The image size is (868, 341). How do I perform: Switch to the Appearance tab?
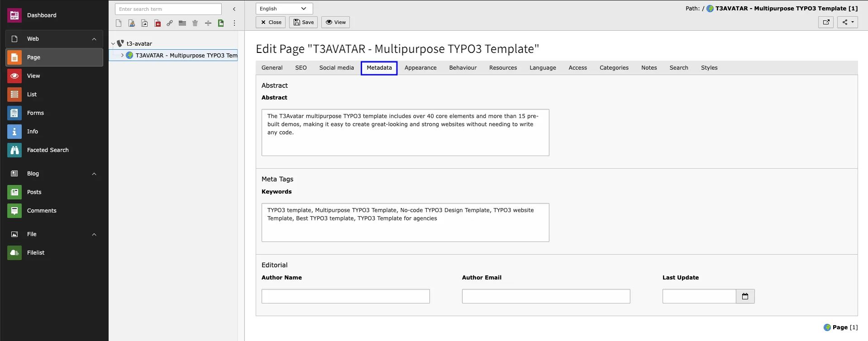pyautogui.click(x=420, y=68)
